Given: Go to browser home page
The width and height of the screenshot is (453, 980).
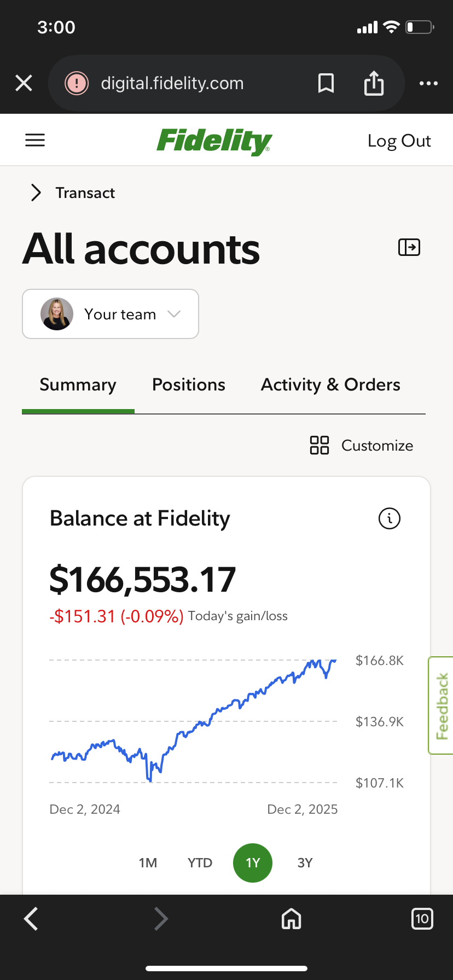Looking at the screenshot, I should tap(291, 919).
